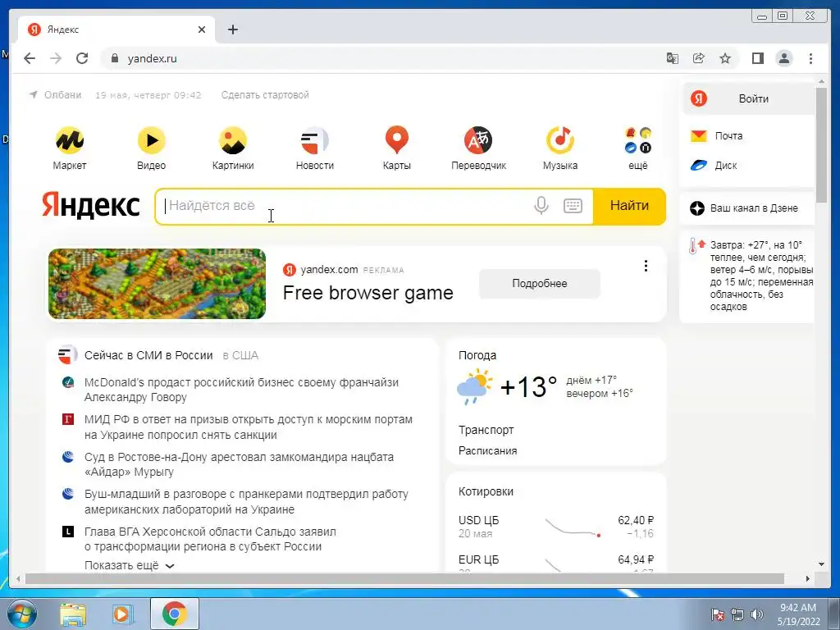Click Chrome icon in the taskbar
The width and height of the screenshot is (840, 630).
coord(175,614)
